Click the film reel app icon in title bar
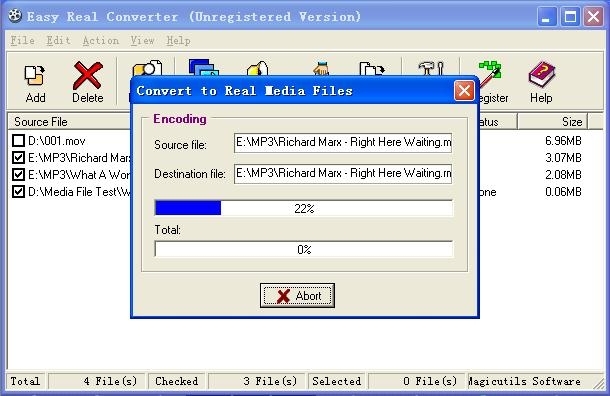 pyautogui.click(x=15, y=16)
